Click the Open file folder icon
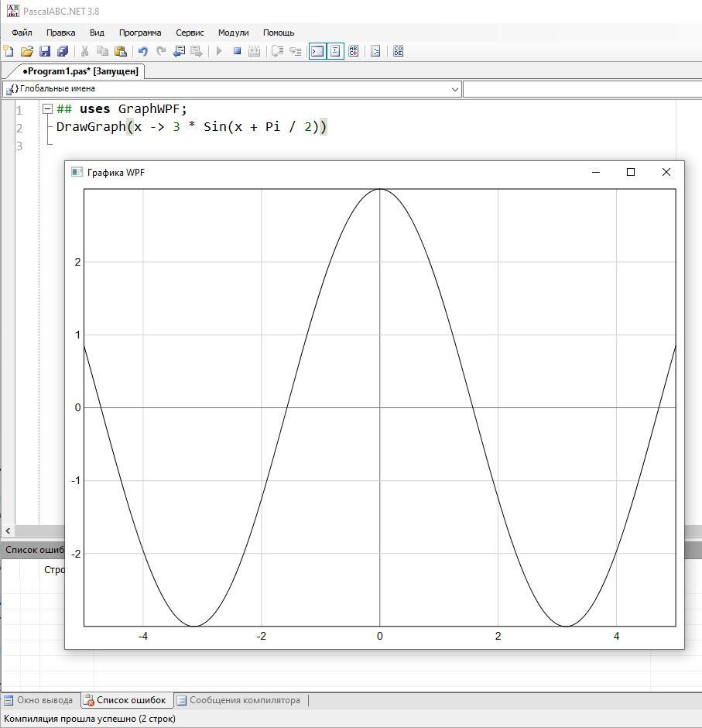The width and height of the screenshot is (702, 728). pos(26,51)
